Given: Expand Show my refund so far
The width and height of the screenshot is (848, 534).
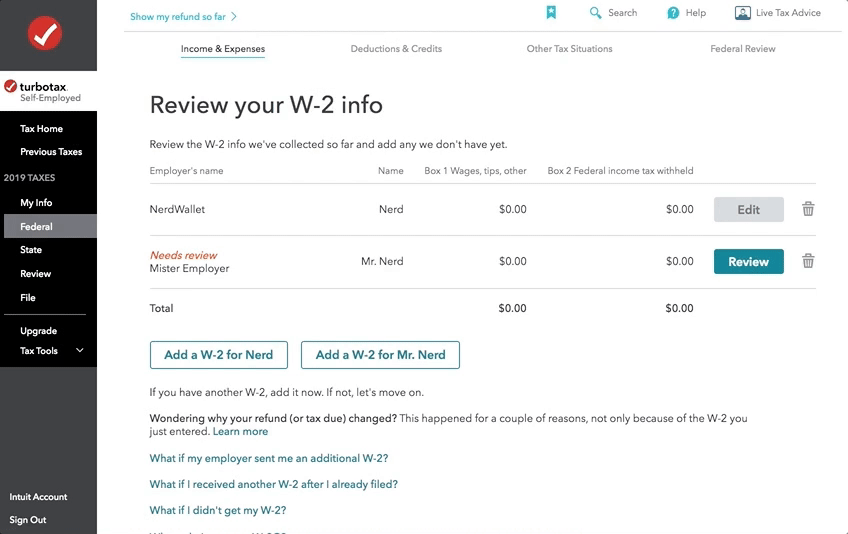Looking at the screenshot, I should pyautogui.click(x=184, y=17).
